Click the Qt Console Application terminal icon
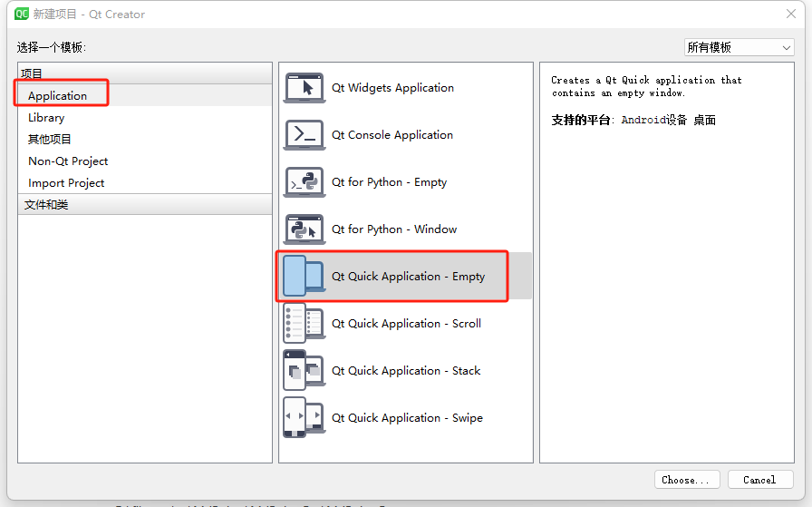 pos(304,135)
